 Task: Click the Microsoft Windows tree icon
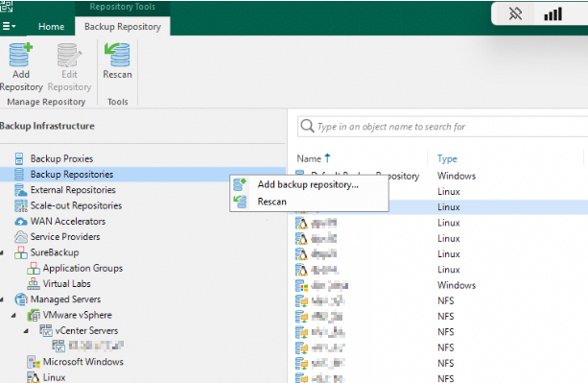coord(34,362)
